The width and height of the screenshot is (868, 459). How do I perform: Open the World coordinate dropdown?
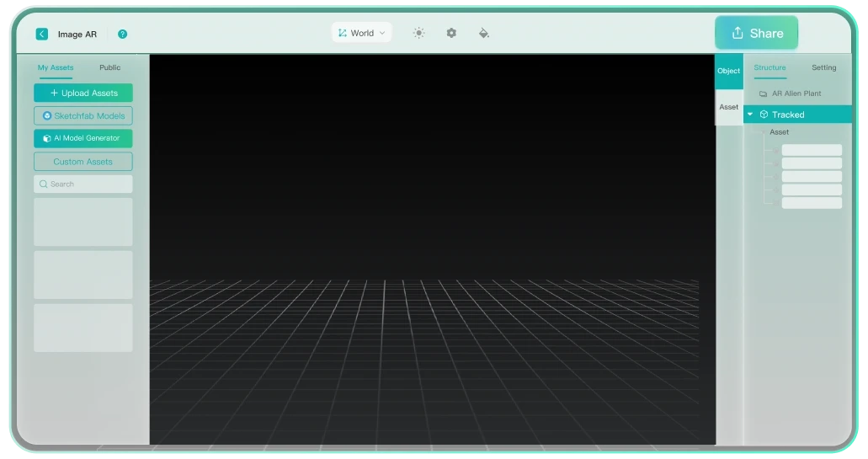pos(361,33)
